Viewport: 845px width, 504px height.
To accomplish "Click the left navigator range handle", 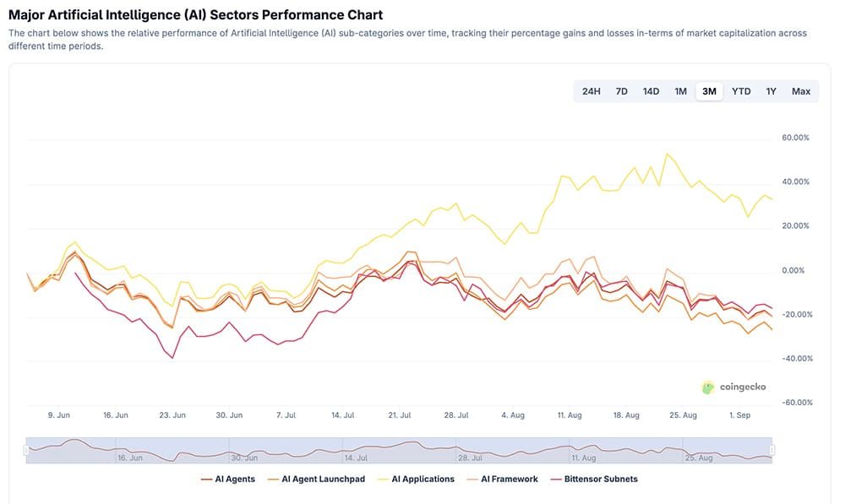I will 26,450.
